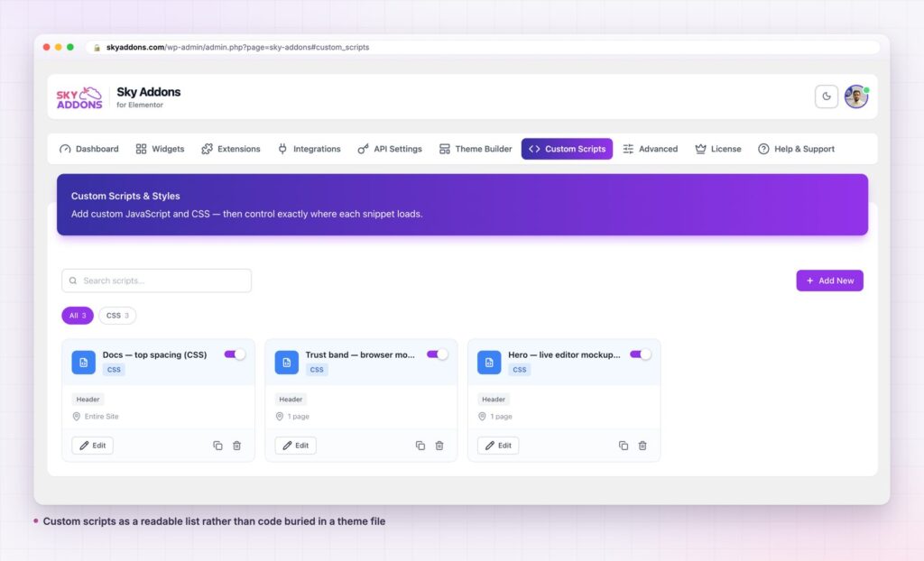Delete the Hero live editor script

[642, 446]
